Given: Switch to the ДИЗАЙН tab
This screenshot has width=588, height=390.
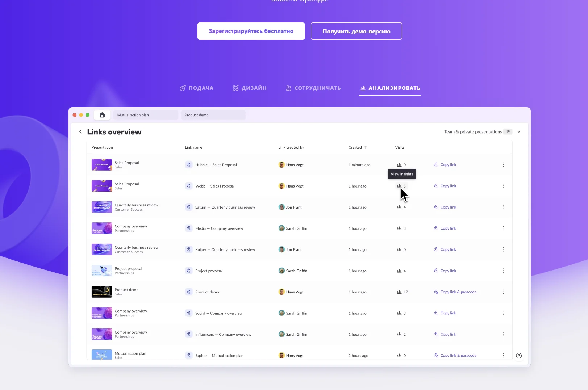Looking at the screenshot, I should 250,88.
